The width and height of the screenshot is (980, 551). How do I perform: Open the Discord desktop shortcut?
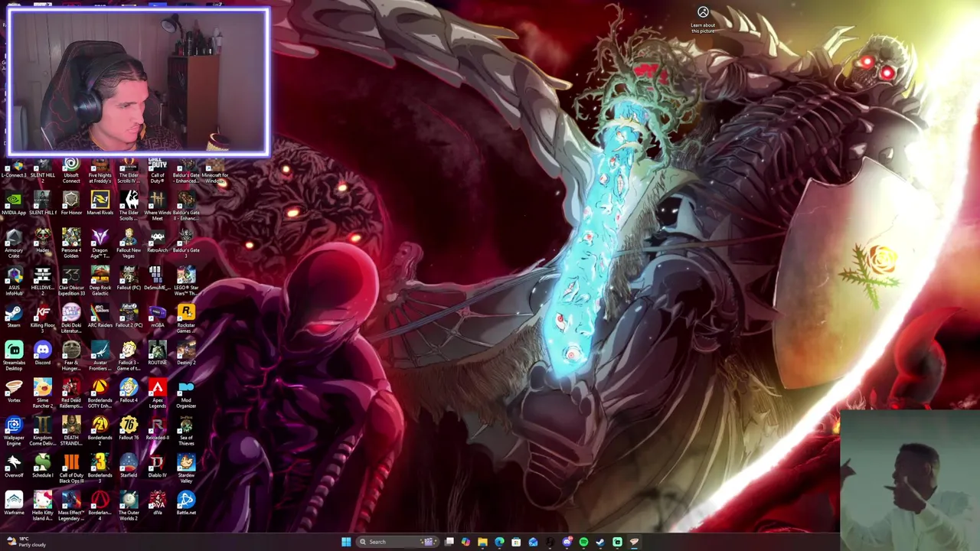click(x=42, y=354)
